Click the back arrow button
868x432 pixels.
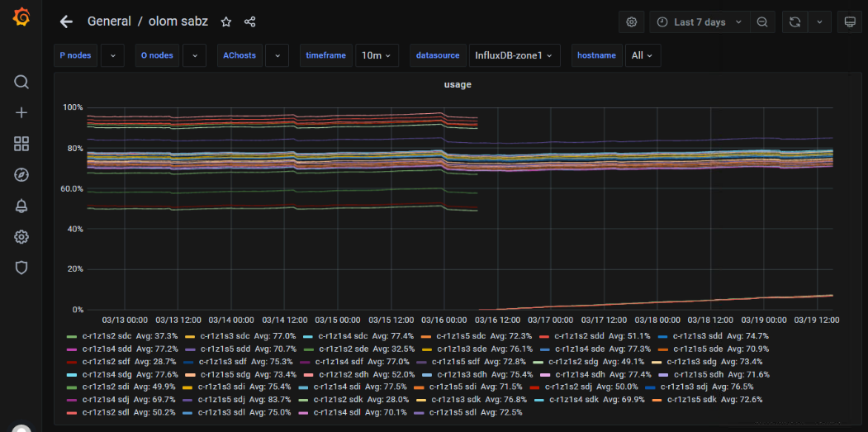[66, 22]
